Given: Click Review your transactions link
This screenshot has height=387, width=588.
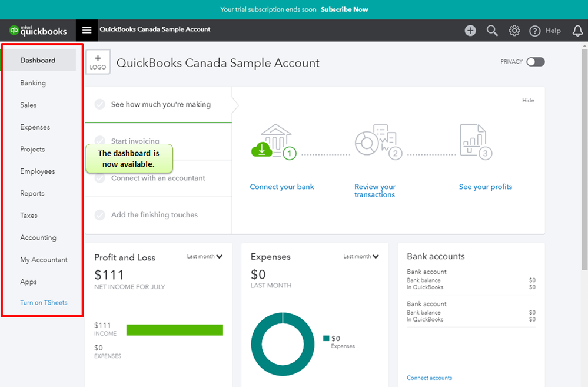Looking at the screenshot, I should [x=374, y=191].
